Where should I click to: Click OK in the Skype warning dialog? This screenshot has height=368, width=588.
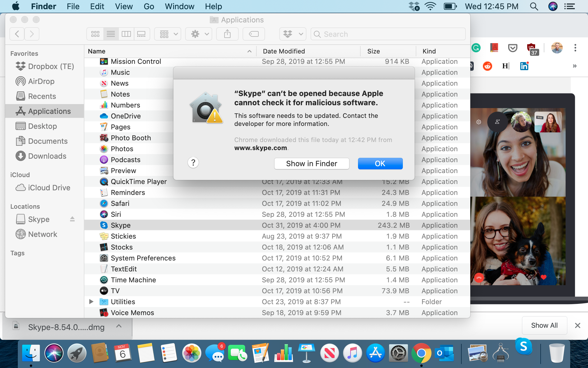(380, 164)
